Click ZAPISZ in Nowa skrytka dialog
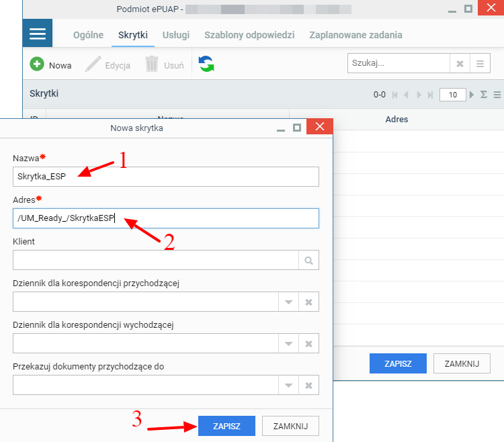The height and width of the screenshot is (442, 504). point(226,426)
